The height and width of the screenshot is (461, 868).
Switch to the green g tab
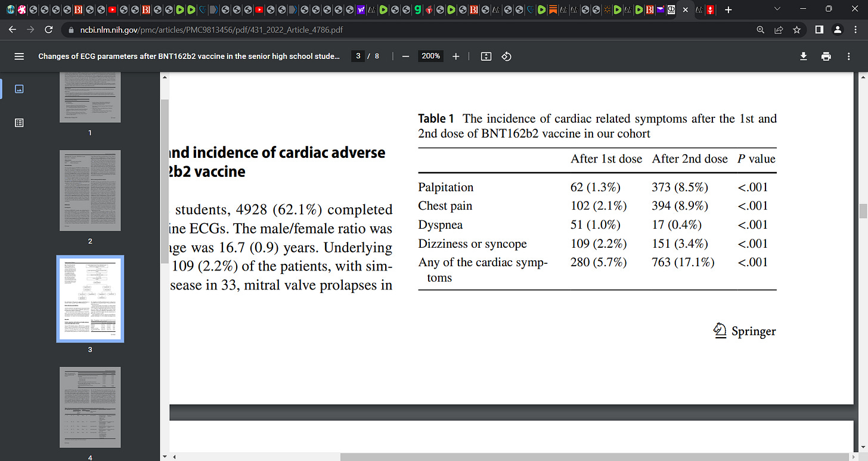(418, 10)
